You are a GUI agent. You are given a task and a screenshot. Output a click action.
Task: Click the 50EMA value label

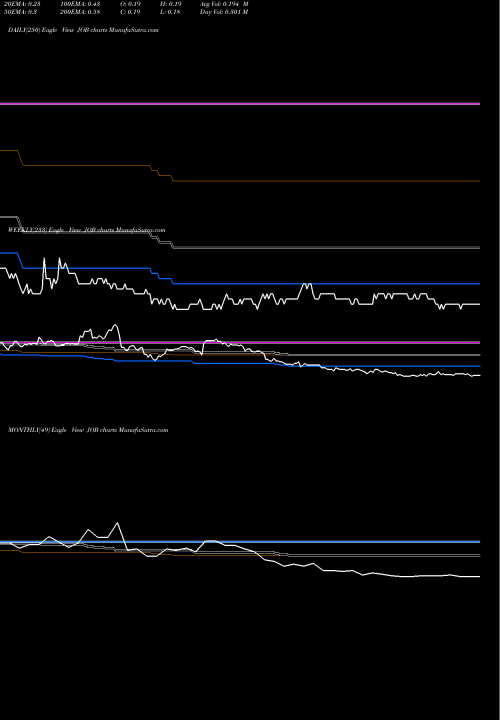tap(21, 12)
